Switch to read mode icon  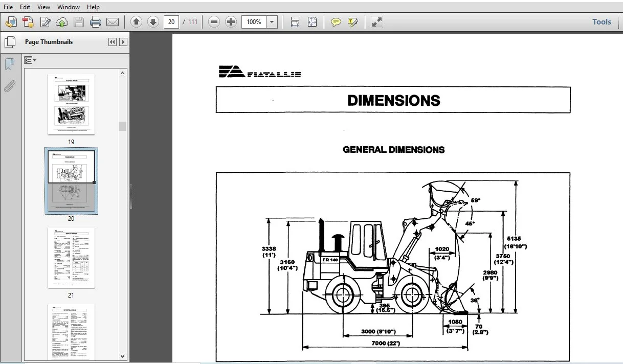[377, 22]
